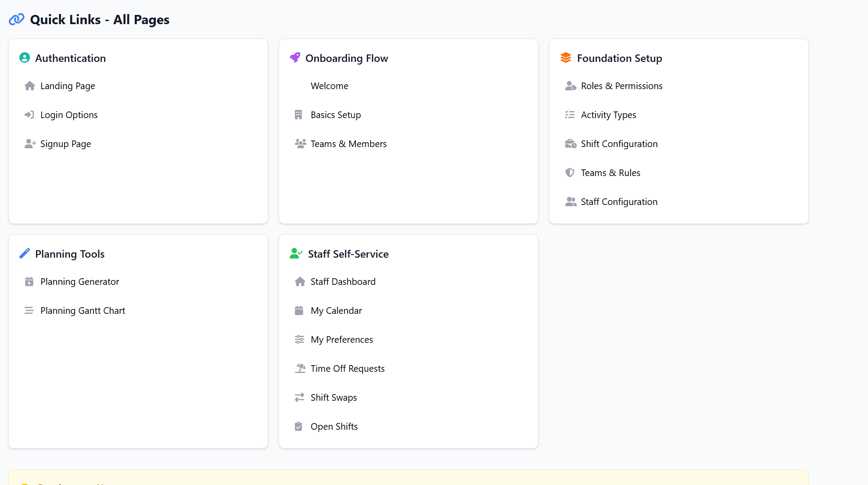Click the chain link icon by Quick Links
The width and height of the screenshot is (868, 485).
[17, 20]
